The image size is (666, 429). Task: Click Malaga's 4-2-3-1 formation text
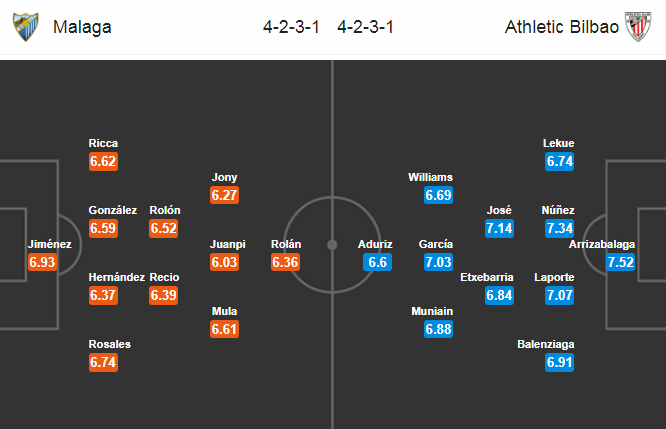pos(291,27)
